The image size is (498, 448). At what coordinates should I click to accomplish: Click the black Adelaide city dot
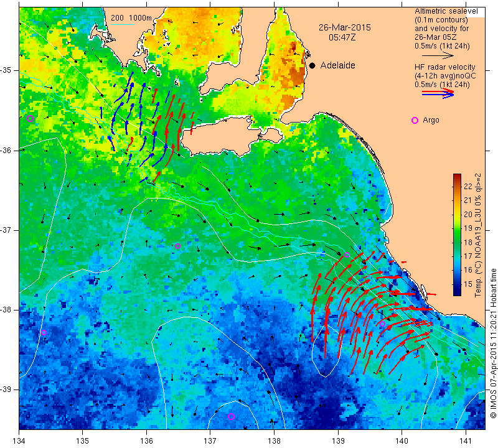point(312,65)
